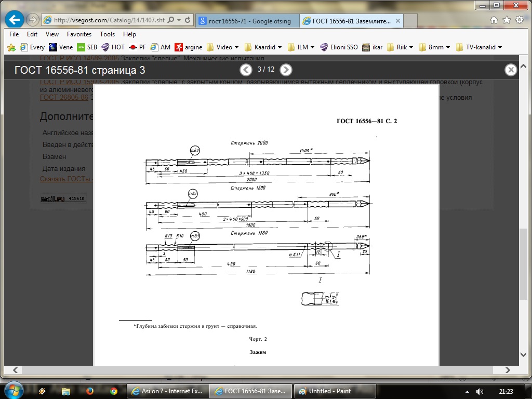Launch Firefox from the taskbar
Viewport: 532px width, 399px height.
tap(89, 391)
